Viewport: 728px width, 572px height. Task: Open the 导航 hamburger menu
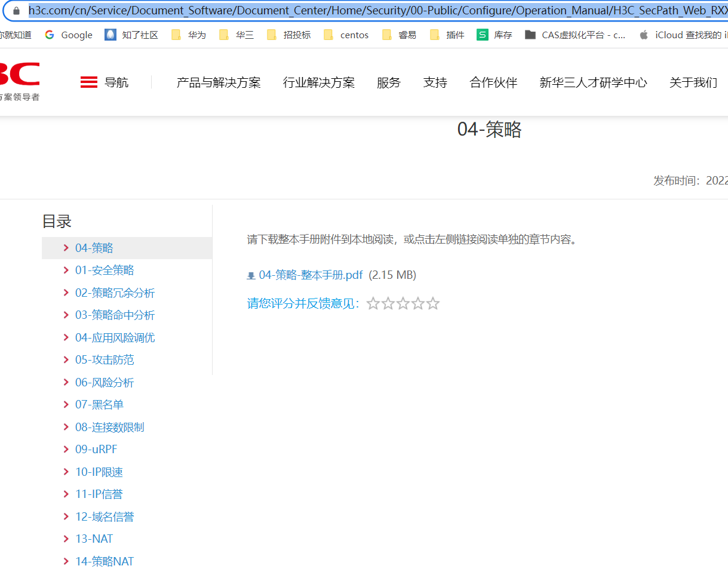104,82
